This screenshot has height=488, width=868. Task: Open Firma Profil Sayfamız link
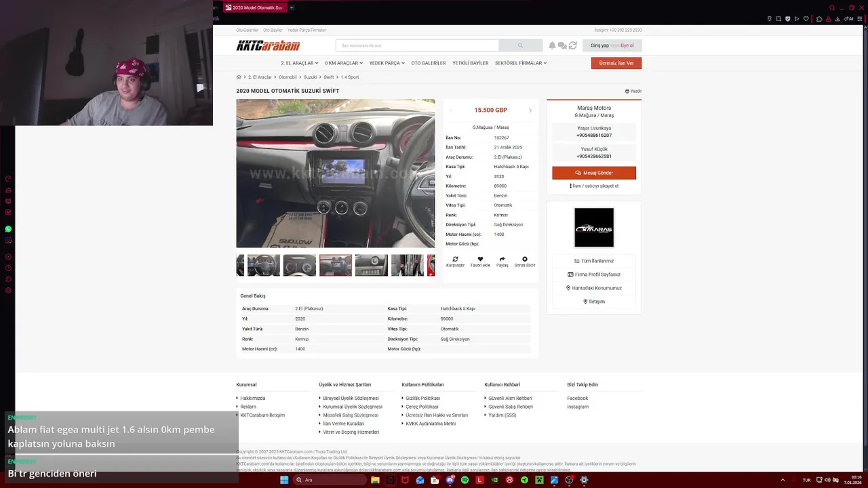coord(594,274)
